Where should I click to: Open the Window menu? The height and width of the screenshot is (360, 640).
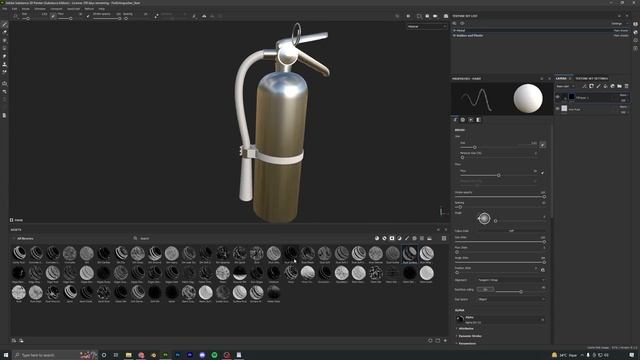tap(40, 9)
